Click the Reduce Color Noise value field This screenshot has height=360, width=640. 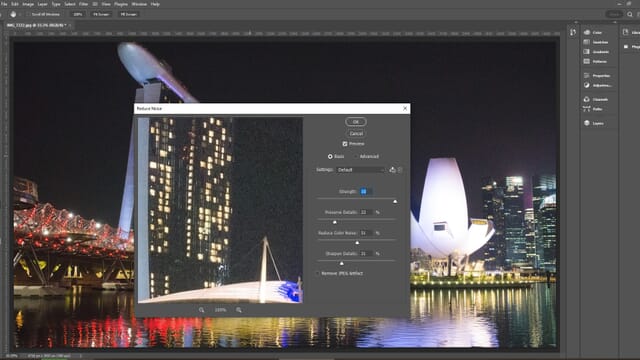click(365, 233)
